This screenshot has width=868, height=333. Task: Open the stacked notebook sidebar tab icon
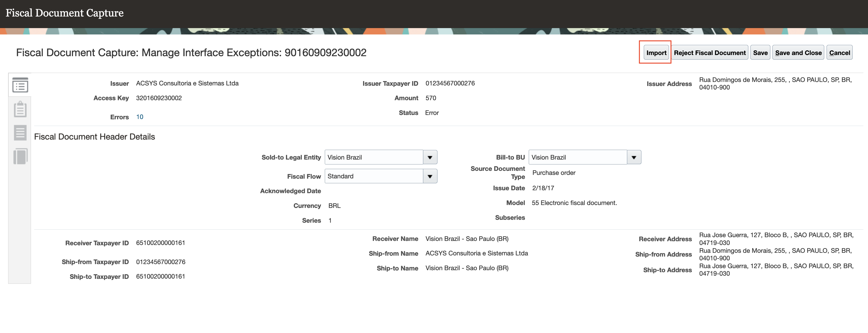click(20, 156)
